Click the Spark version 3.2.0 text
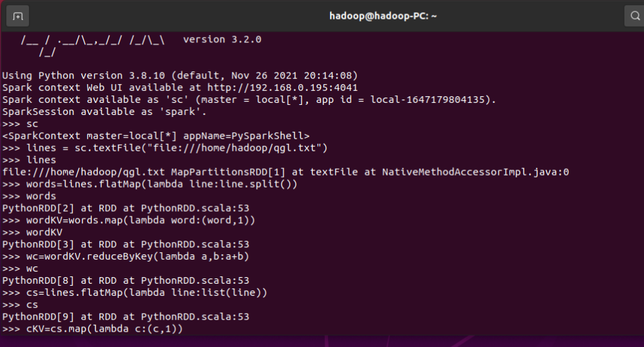Screen dimensions: 644x347 point(222,40)
